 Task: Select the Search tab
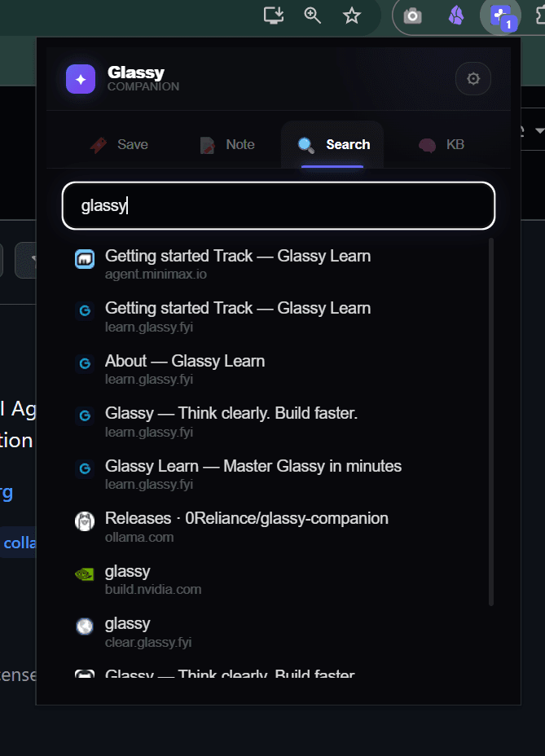332,145
